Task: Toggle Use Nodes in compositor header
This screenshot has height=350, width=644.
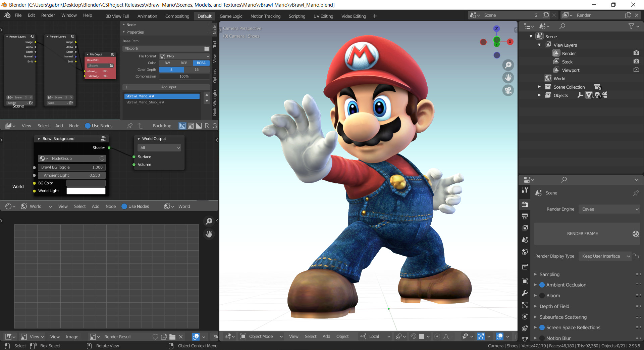Action: 88,126
